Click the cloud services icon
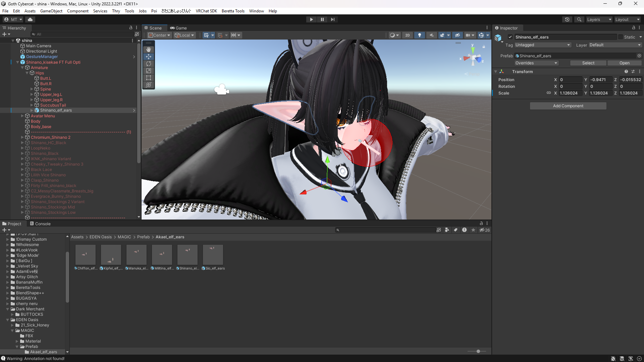Image resolution: width=644 pixels, height=362 pixels. [30, 19]
